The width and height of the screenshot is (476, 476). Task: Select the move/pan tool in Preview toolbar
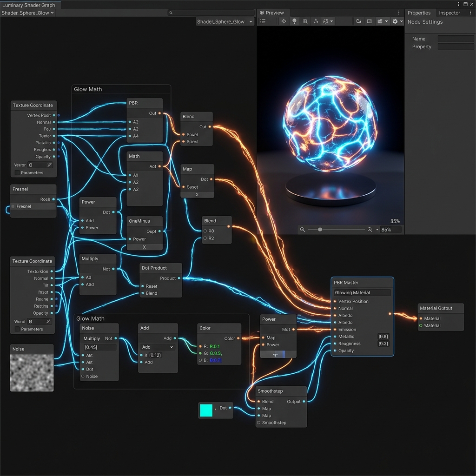click(284, 21)
